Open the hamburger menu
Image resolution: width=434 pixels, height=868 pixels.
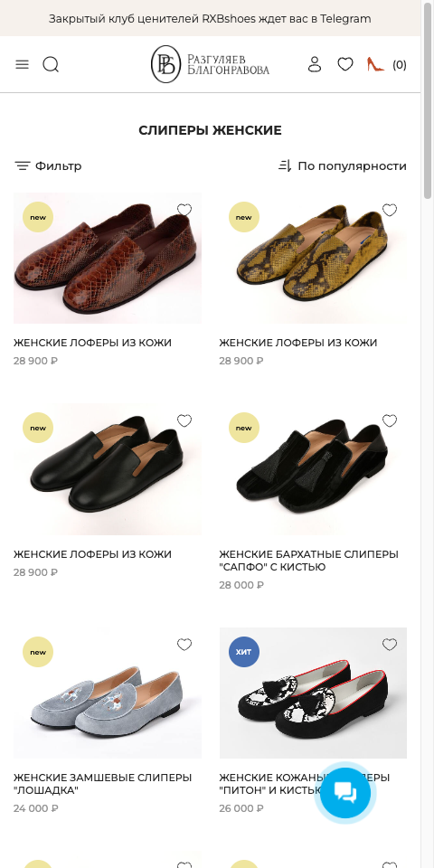pyautogui.click(x=22, y=65)
